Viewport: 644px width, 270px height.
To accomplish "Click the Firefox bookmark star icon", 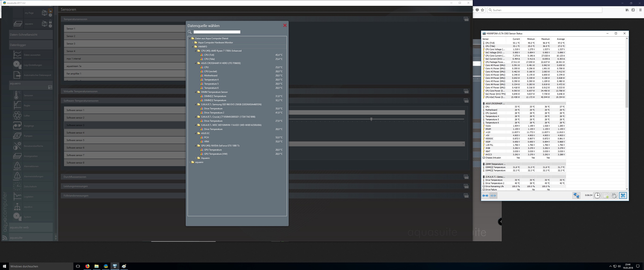I will [x=483, y=10].
